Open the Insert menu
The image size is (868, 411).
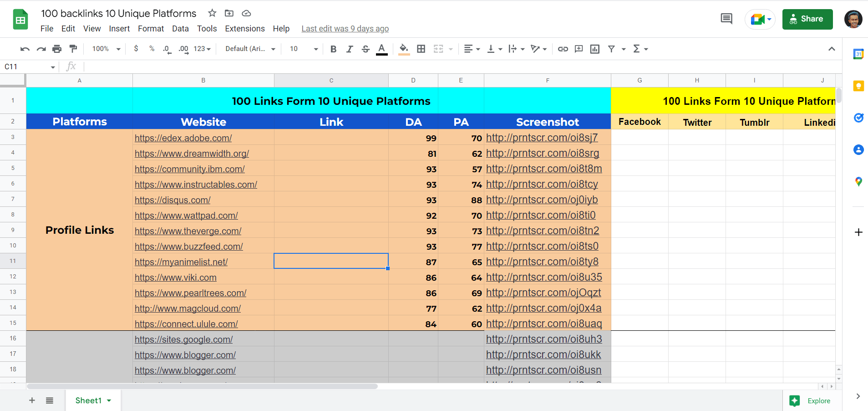click(119, 29)
